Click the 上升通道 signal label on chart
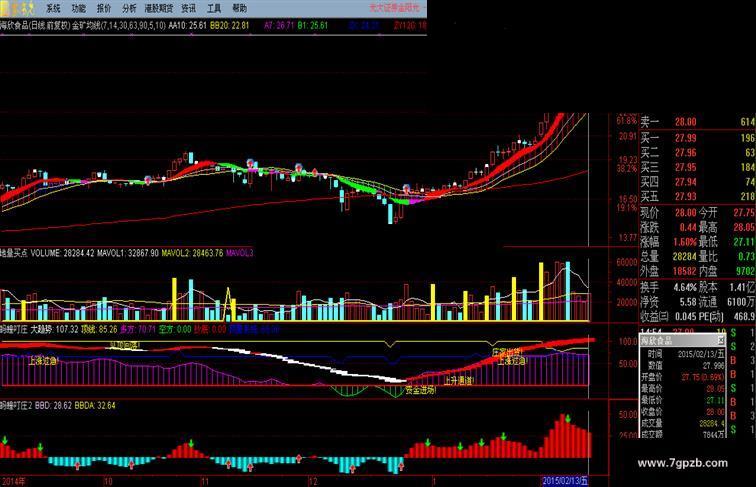 pos(458,381)
